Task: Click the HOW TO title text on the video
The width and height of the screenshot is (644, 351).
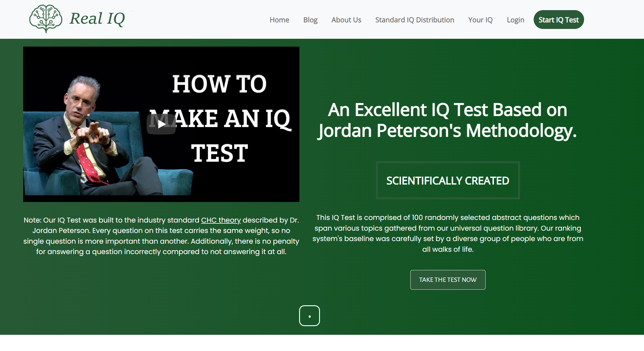Action: pyautogui.click(x=219, y=84)
